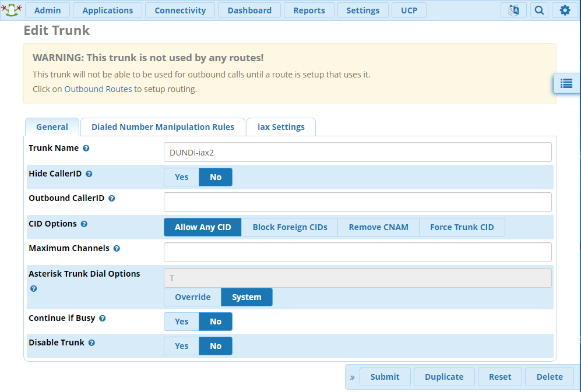Switch dial options to Override
Image resolution: width=581 pixels, height=392 pixels.
pyautogui.click(x=192, y=296)
